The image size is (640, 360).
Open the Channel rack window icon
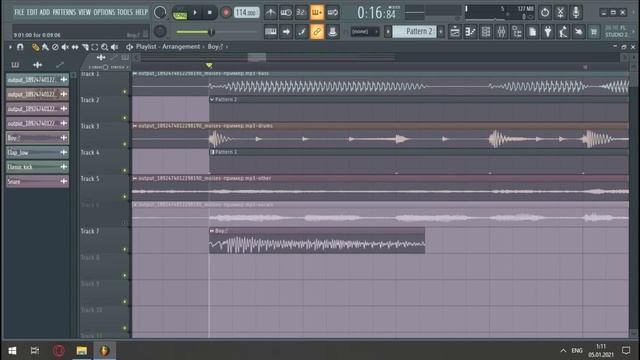(x=486, y=32)
